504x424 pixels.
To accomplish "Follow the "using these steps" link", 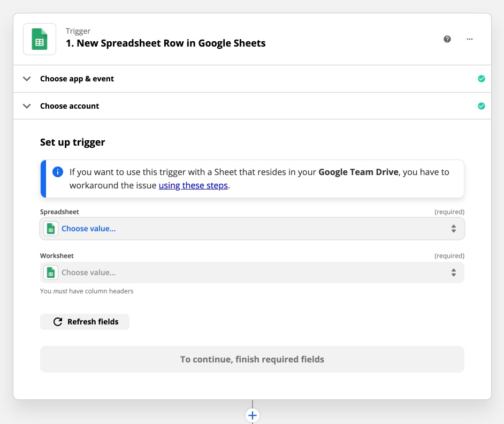I will [x=193, y=186].
